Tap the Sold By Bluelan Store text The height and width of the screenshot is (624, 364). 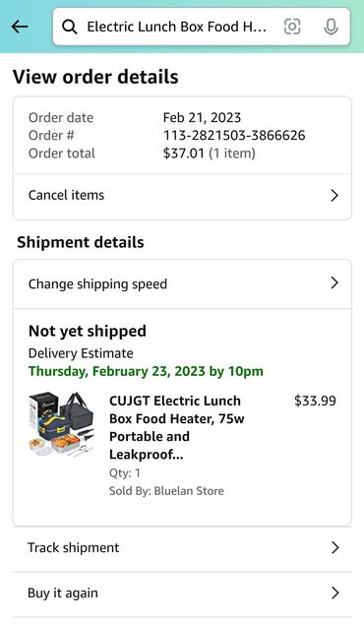pos(166,491)
